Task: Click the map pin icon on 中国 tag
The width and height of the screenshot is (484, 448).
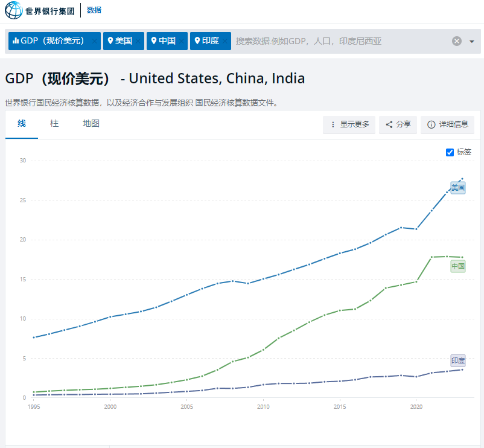Action: (154, 41)
